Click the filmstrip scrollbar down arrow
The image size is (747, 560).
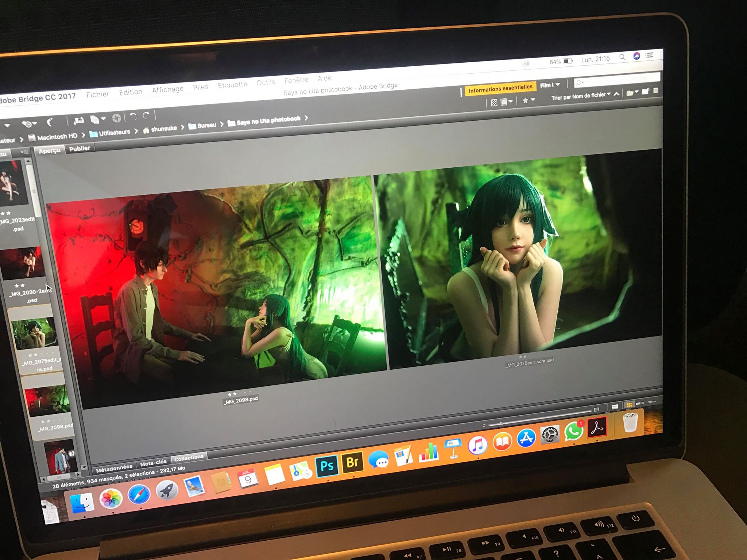tap(84, 467)
